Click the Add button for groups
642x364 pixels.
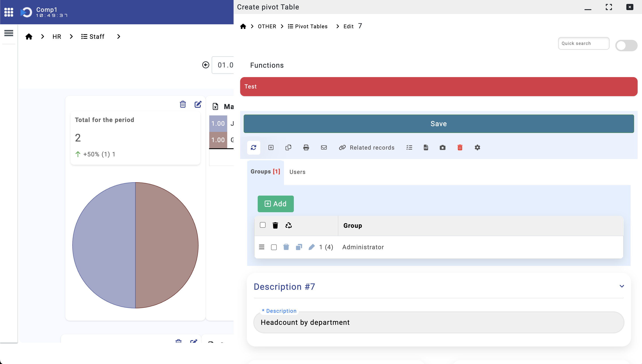275,204
